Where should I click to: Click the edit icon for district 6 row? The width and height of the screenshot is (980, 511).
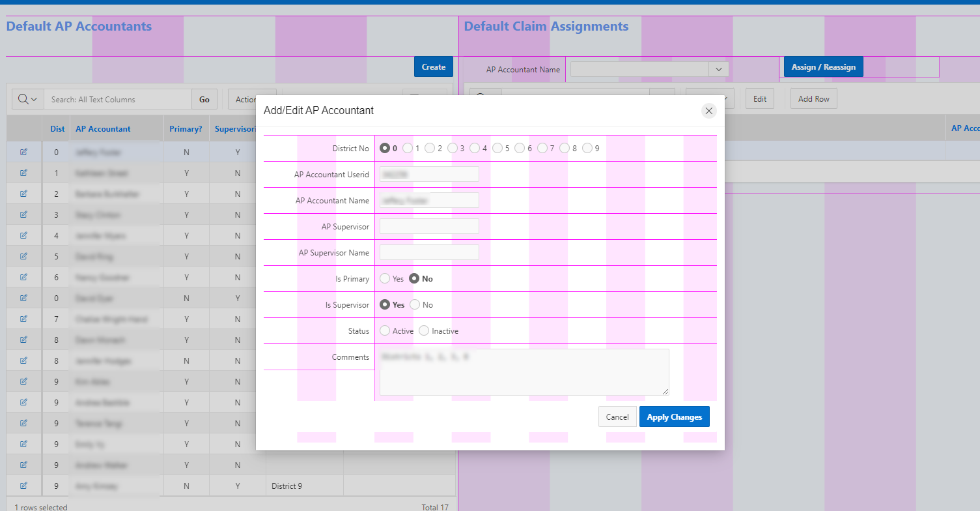pos(24,278)
